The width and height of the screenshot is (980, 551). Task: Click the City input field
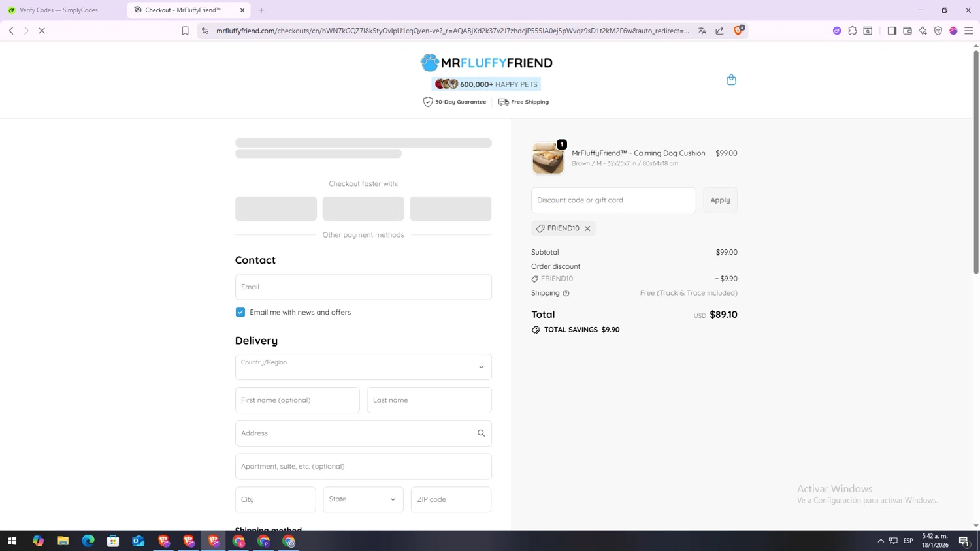point(275,499)
